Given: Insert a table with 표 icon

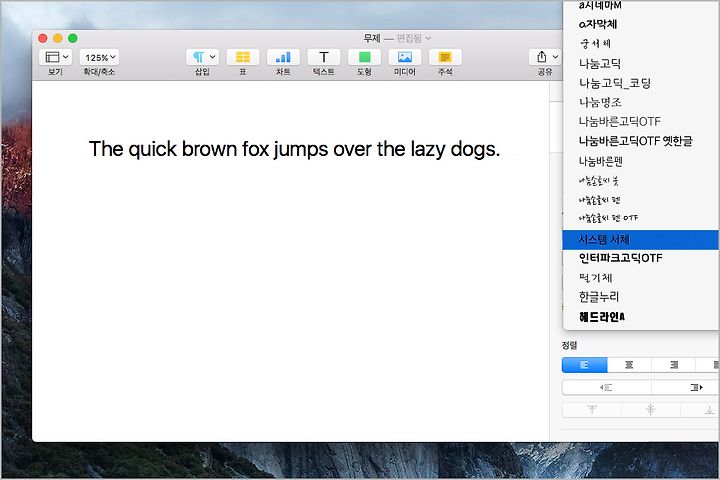Looking at the screenshot, I should 242,57.
